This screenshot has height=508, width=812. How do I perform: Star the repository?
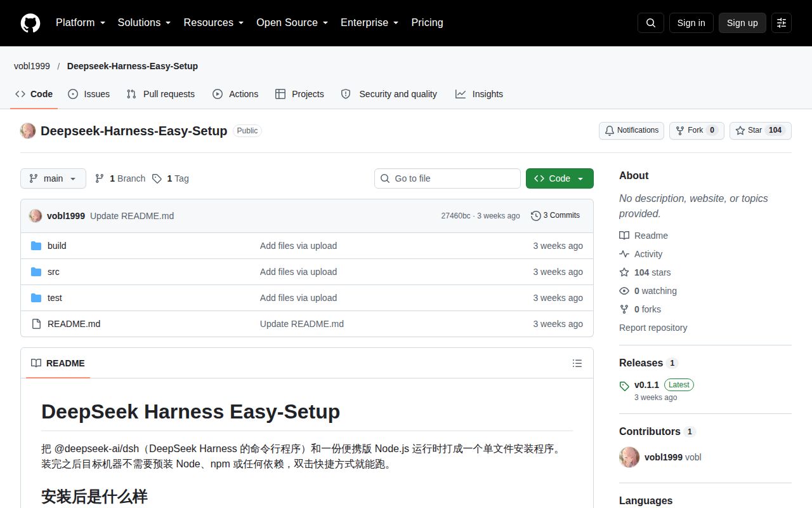point(761,131)
